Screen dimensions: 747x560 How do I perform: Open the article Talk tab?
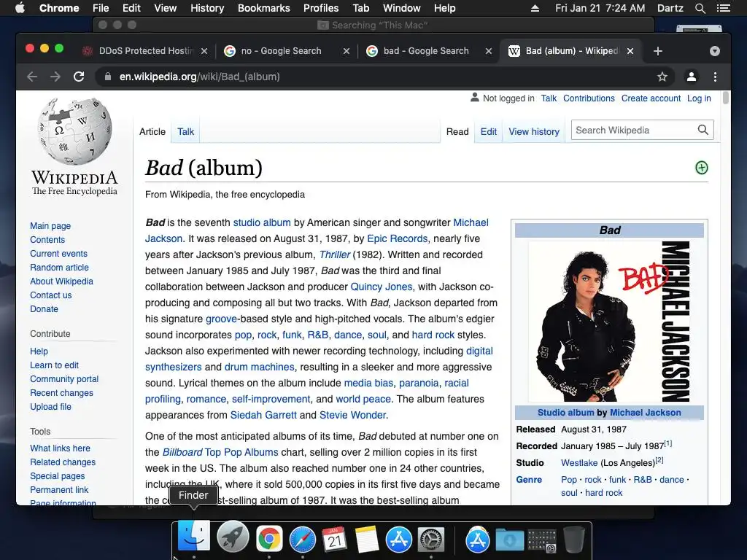pyautogui.click(x=185, y=131)
